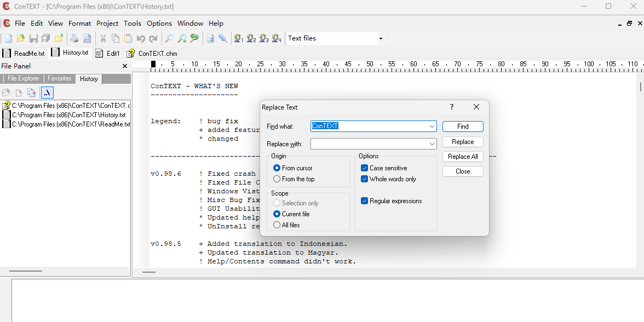Screen dimensions: 644x322
Task: Click the pushpin stay-on-top icon
Action: coord(222,38)
